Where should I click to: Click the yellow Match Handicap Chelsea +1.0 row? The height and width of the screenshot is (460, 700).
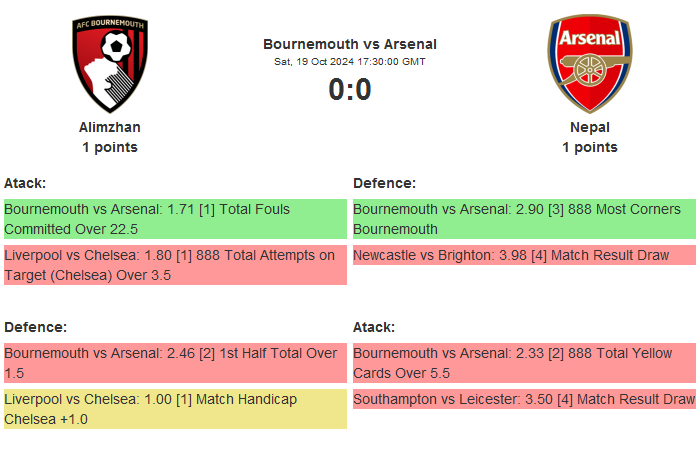pos(175,409)
